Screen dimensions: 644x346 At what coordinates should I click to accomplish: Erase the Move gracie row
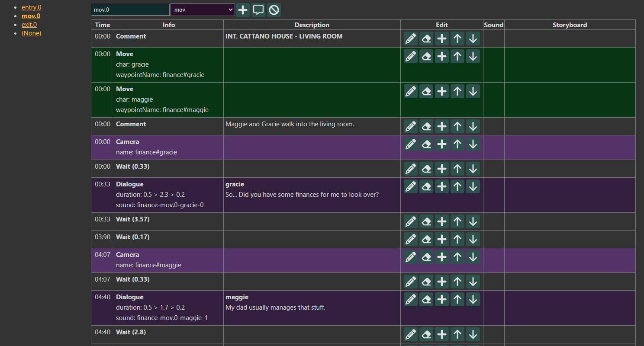pos(426,56)
